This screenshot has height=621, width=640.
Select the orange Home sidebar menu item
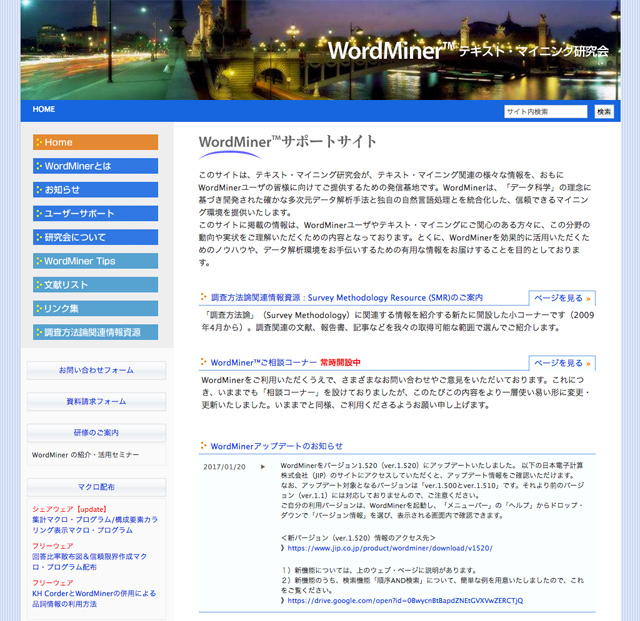click(96, 142)
